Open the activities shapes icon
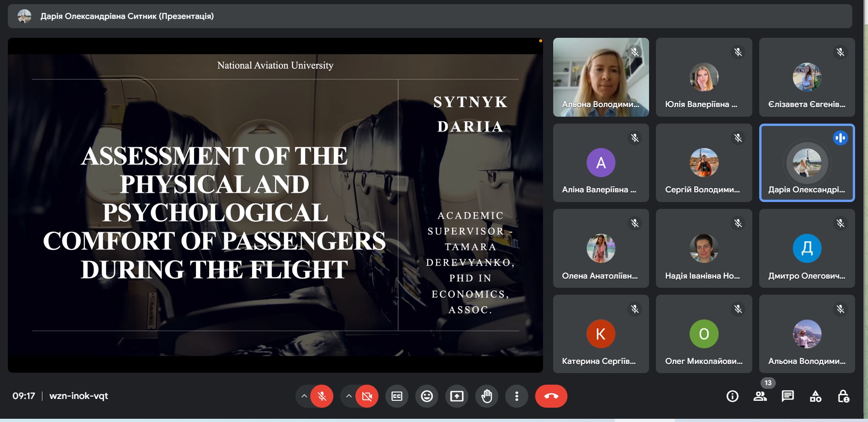This screenshot has height=422, width=868. 815,396
